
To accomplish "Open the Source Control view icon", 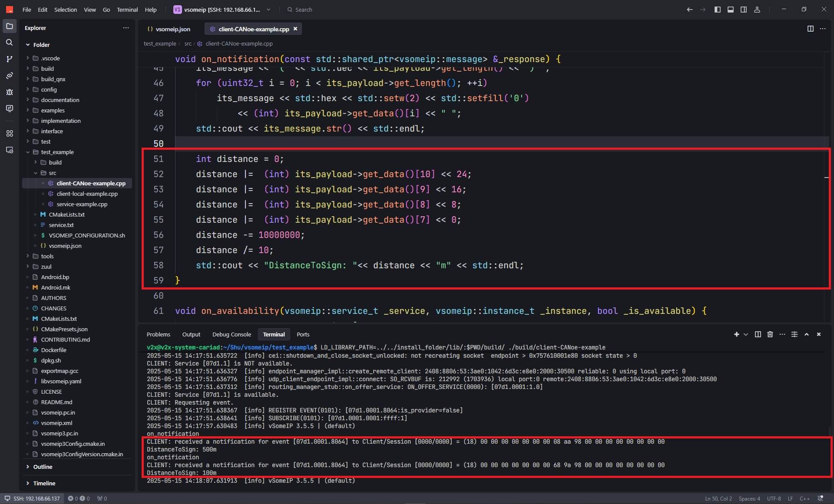I will click(x=9, y=59).
